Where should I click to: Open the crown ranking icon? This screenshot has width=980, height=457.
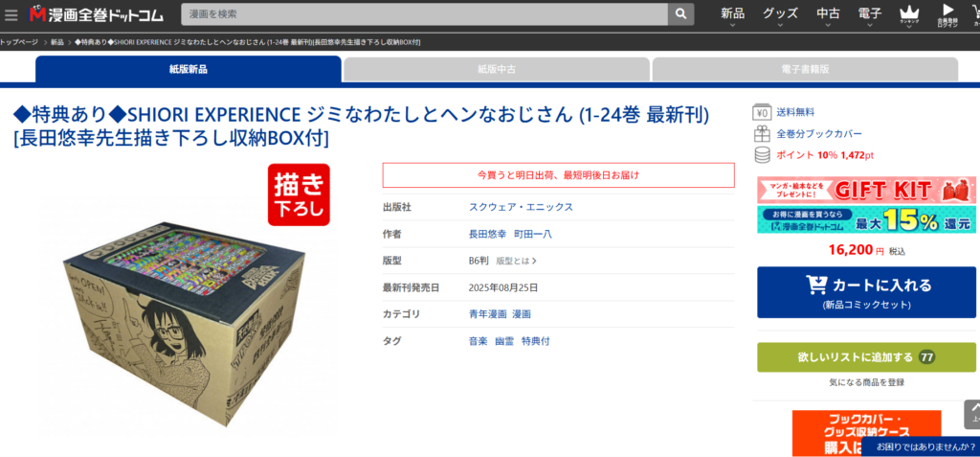pos(909,15)
